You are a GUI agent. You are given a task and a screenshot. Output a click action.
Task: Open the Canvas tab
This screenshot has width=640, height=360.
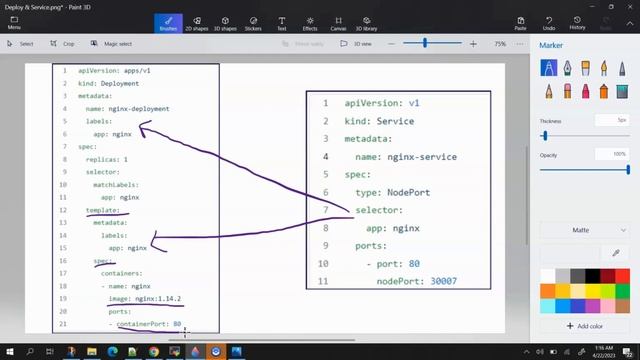tap(338, 23)
